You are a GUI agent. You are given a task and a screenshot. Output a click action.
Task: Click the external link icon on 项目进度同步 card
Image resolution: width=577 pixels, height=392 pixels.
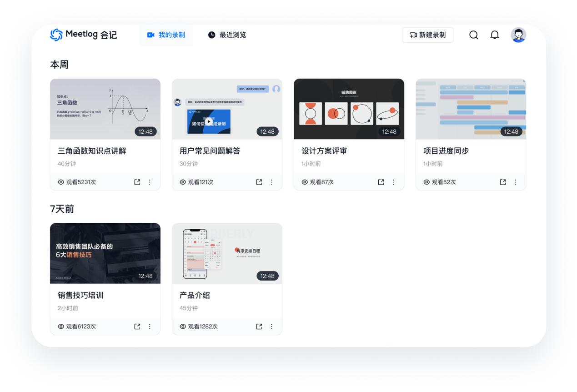click(x=502, y=182)
